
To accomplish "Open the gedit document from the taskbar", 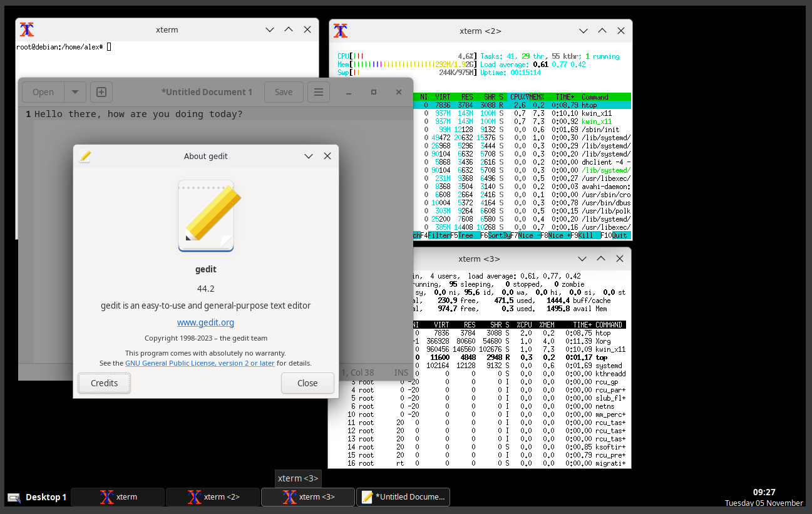I will click(x=403, y=497).
